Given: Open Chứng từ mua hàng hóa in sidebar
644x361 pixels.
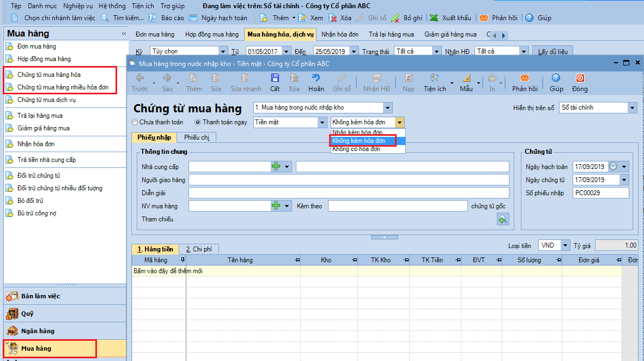Looking at the screenshot, I should (x=49, y=74).
